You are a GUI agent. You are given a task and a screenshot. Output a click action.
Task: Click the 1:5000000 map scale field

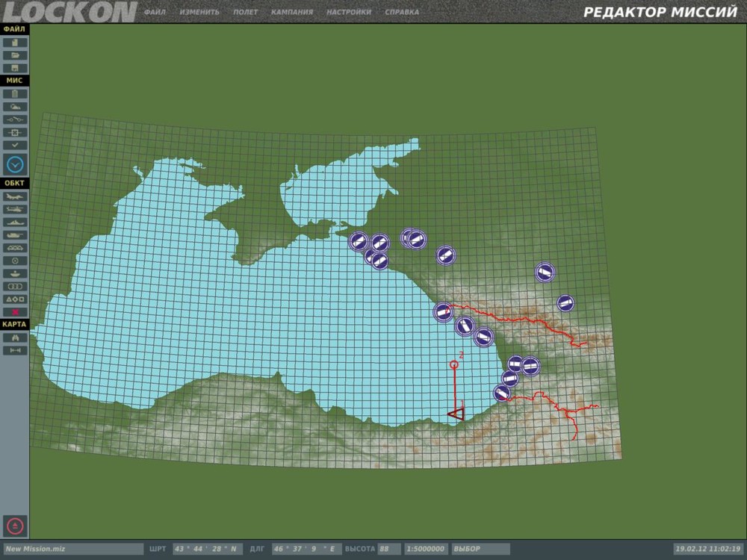point(426,549)
